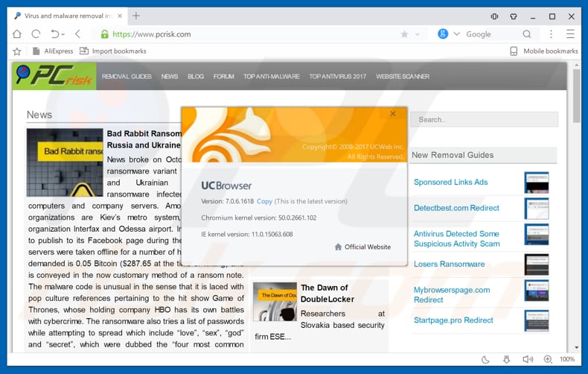Open the download manager status icon

[506, 359]
